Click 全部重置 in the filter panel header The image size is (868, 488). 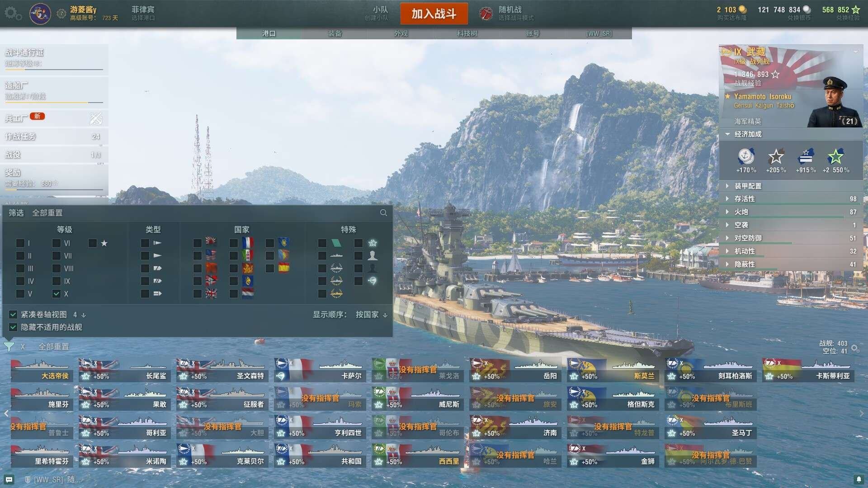(x=47, y=213)
